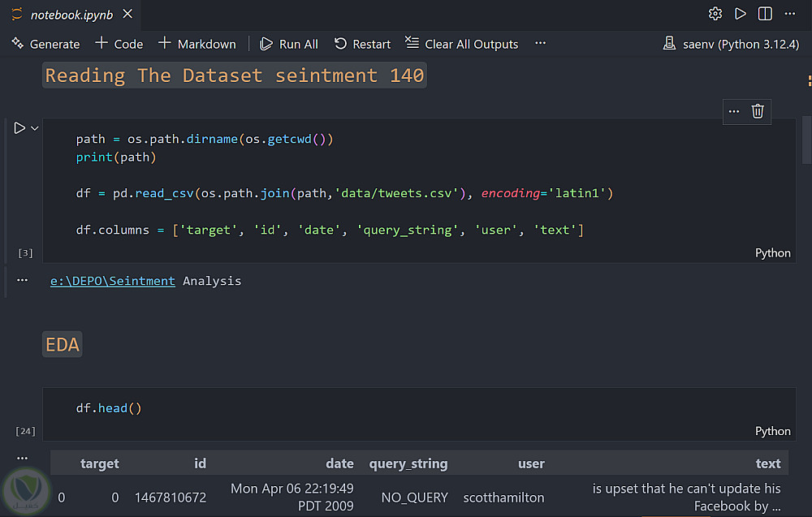Split the editor with layout icon

[x=765, y=14]
